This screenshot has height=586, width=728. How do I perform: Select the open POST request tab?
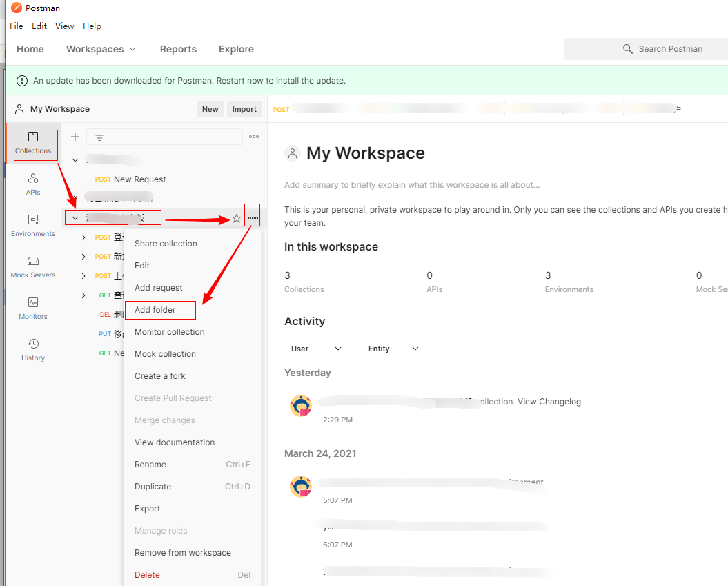click(327, 109)
